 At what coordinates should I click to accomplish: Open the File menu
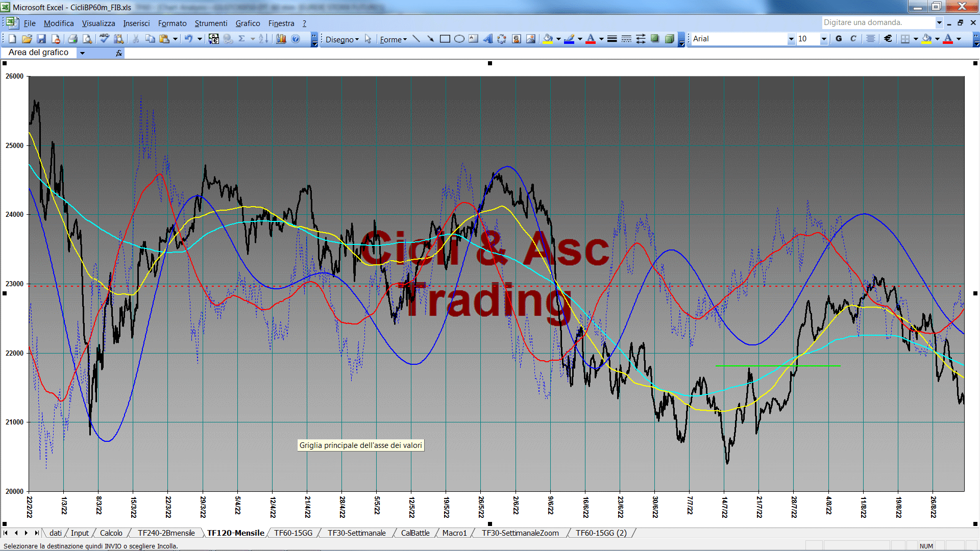click(x=30, y=23)
